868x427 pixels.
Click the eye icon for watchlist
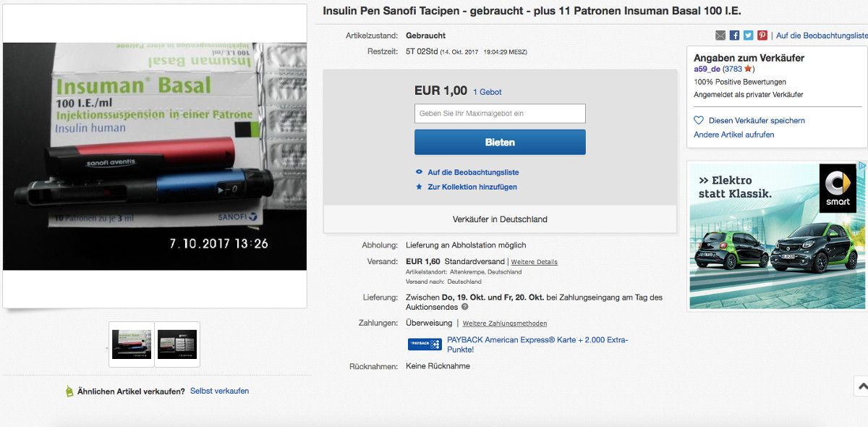[x=419, y=172]
